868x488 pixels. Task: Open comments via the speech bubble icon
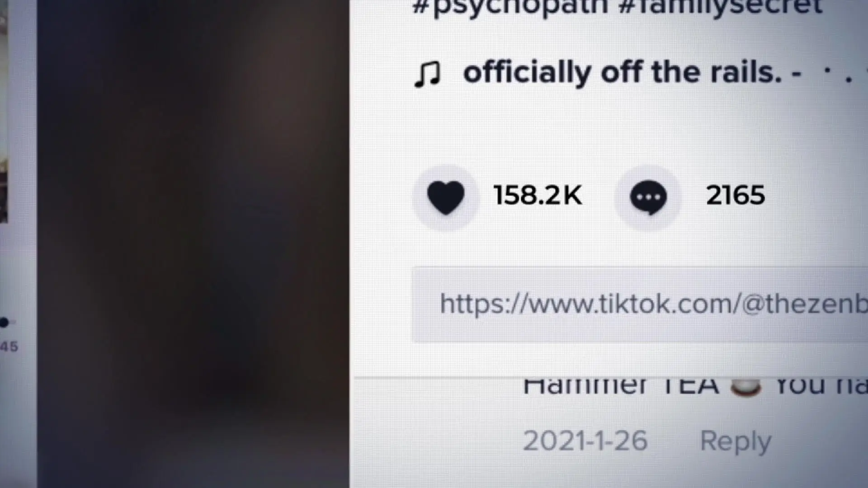(x=648, y=197)
